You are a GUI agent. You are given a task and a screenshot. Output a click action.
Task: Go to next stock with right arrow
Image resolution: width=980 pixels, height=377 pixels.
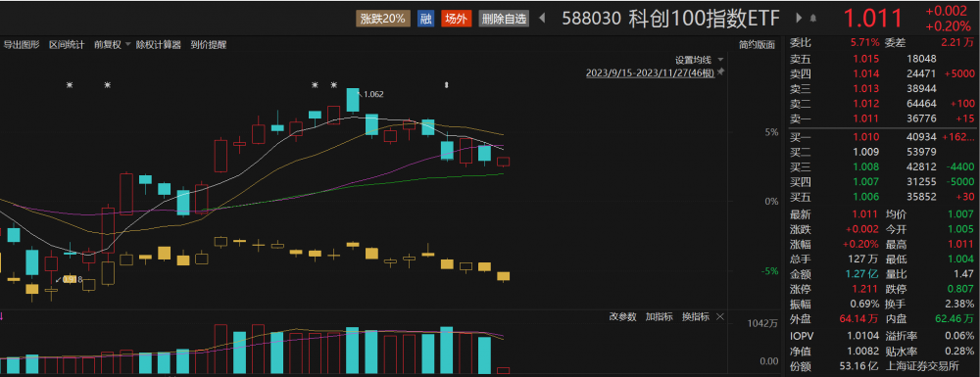pos(799,18)
